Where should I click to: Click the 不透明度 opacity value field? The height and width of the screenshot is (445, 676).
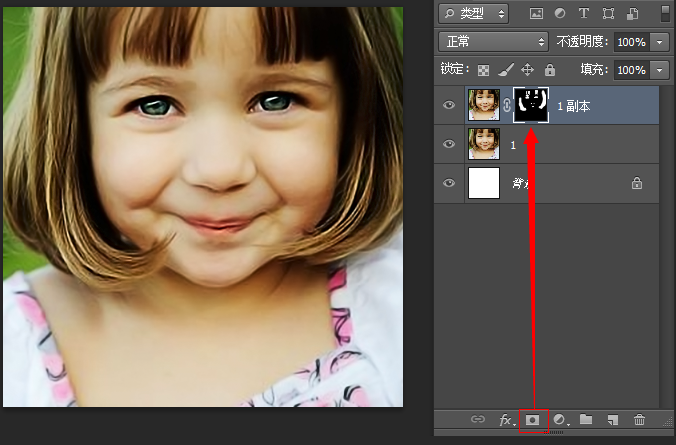click(632, 42)
